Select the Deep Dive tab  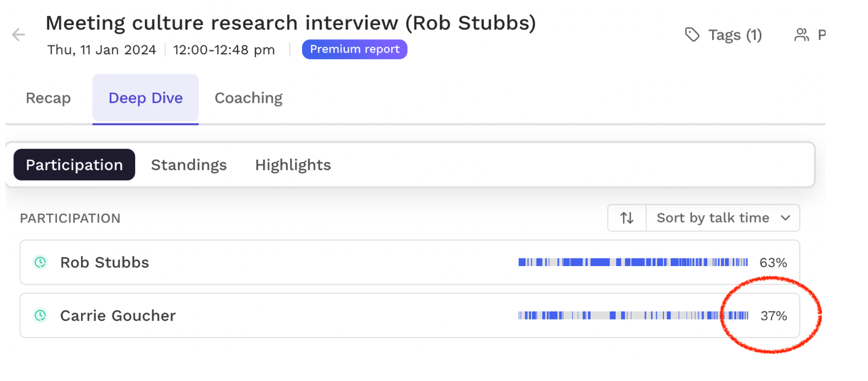point(145,98)
